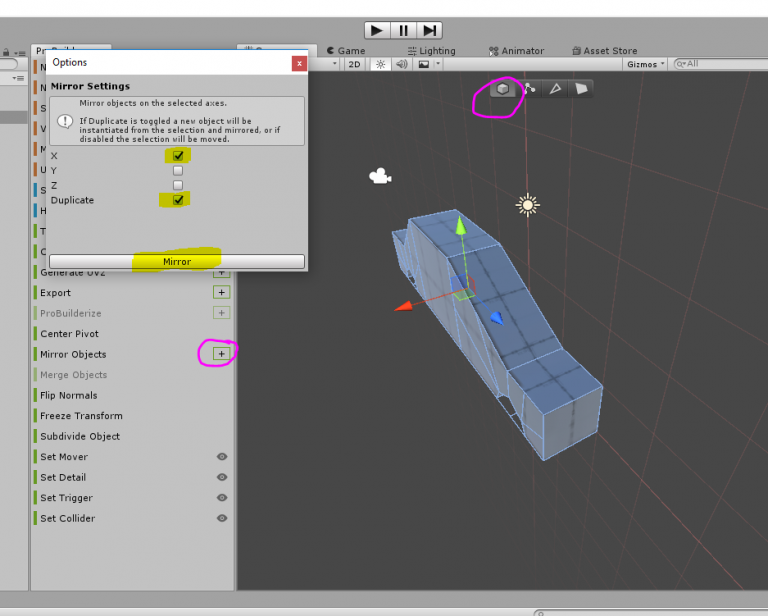Click the Set Detail action
The width and height of the screenshot is (768, 616).
click(63, 478)
